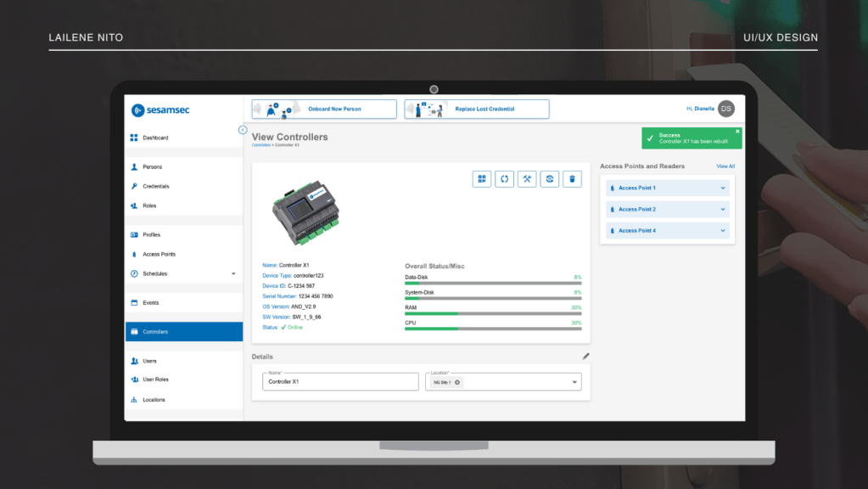Open Dashboard from the sidebar
Screen dimensions: 868x489
(x=155, y=138)
